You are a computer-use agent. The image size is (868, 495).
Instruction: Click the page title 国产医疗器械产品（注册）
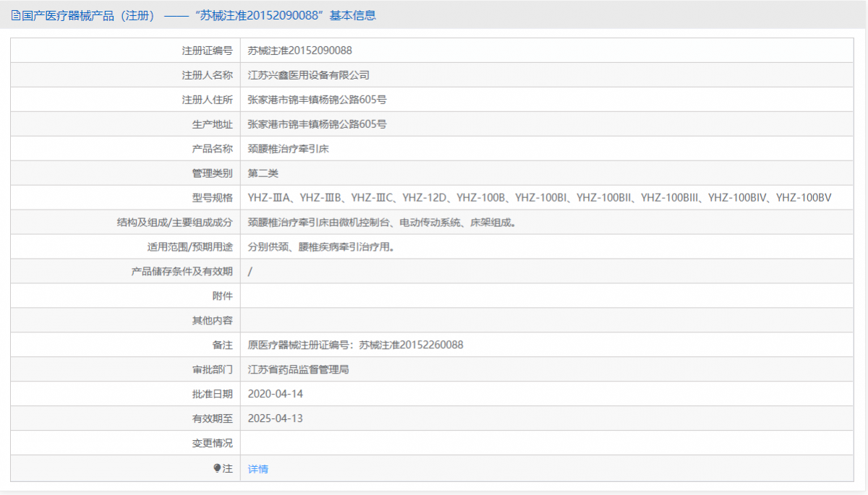click(x=88, y=15)
